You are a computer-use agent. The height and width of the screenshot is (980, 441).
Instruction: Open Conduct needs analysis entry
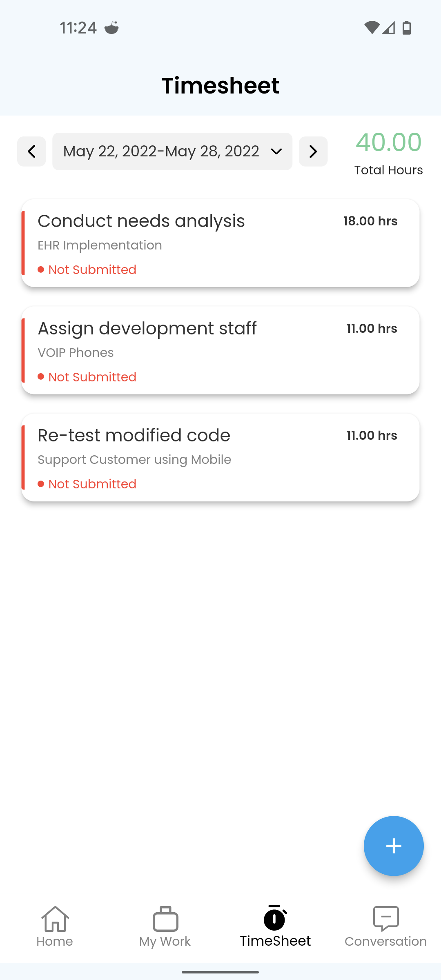[x=220, y=243]
